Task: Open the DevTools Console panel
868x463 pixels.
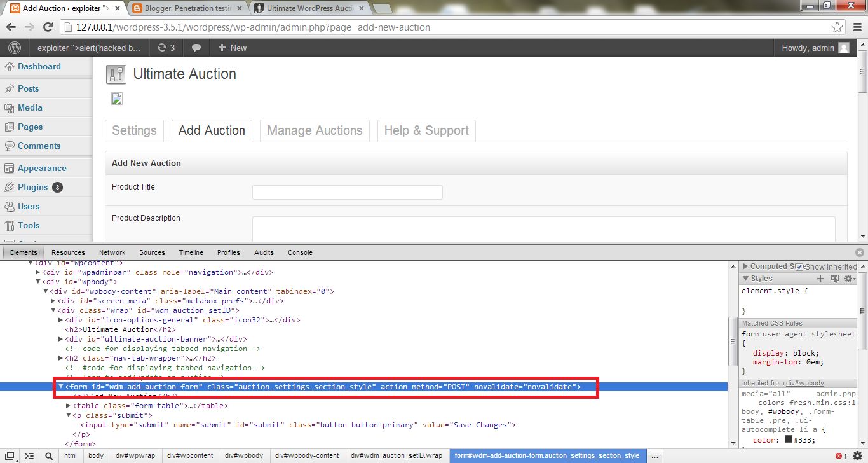Action: coord(300,252)
